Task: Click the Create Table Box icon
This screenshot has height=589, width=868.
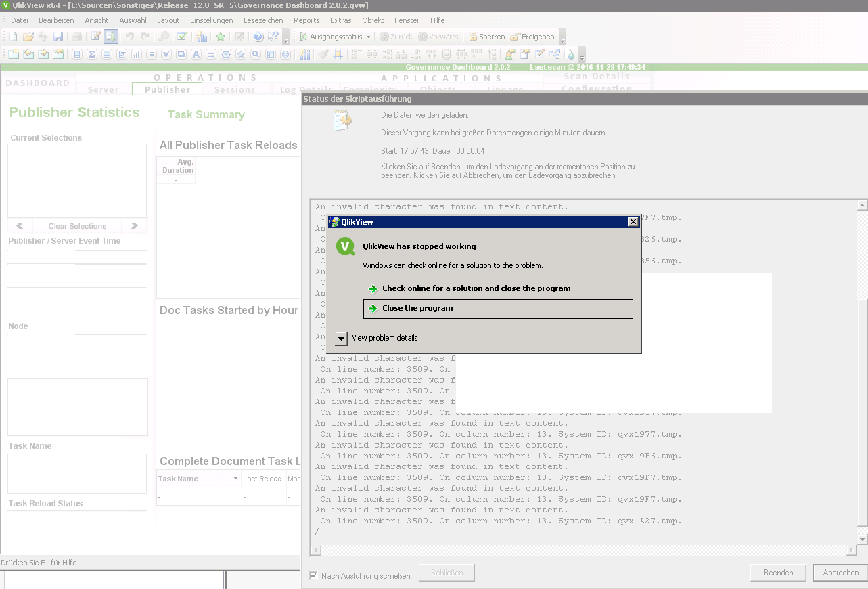Action: coord(106,54)
